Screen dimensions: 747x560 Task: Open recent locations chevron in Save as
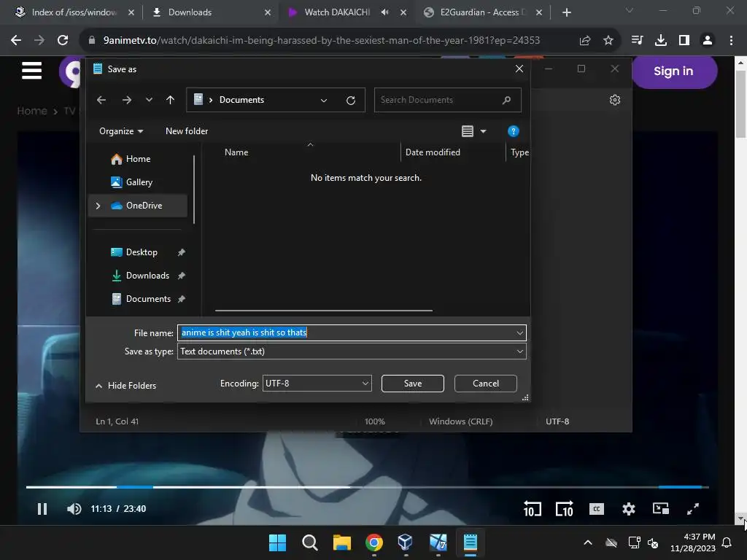click(149, 100)
